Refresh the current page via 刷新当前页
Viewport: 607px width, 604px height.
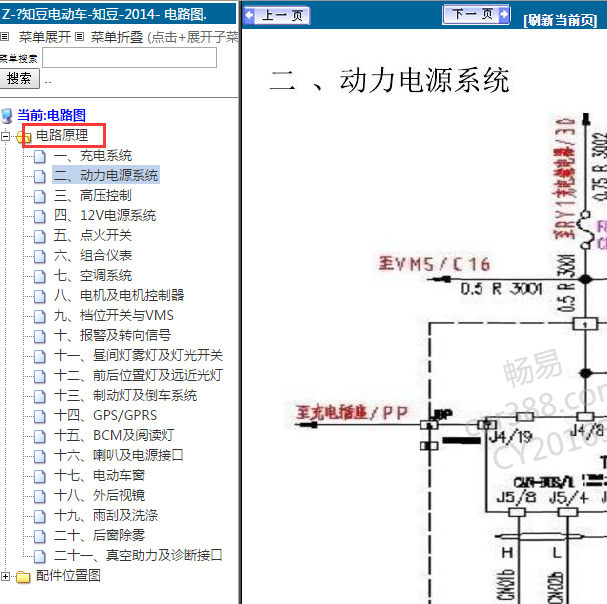click(x=560, y=20)
